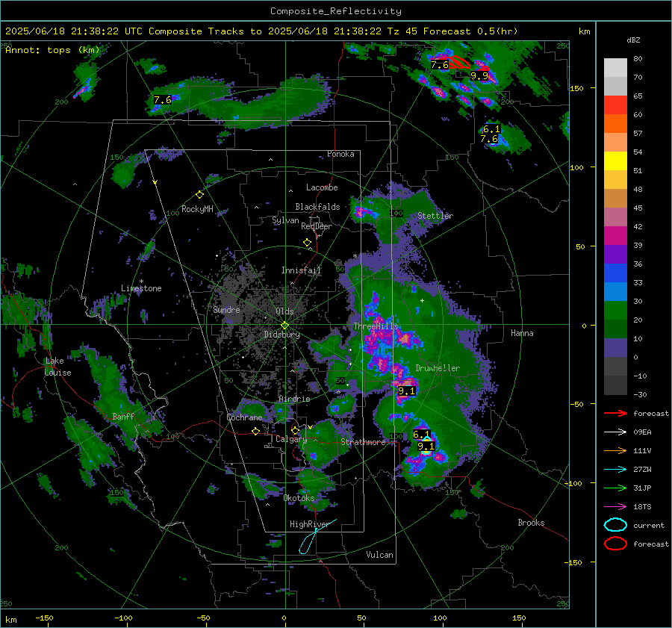Click the Calgary city label
This screenshot has height=628, width=672.
[291, 439]
